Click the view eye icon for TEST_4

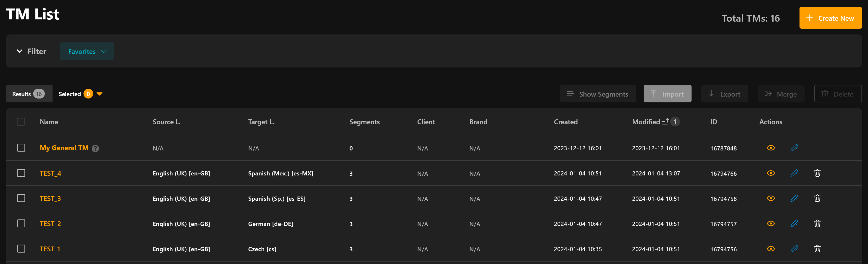pyautogui.click(x=771, y=173)
